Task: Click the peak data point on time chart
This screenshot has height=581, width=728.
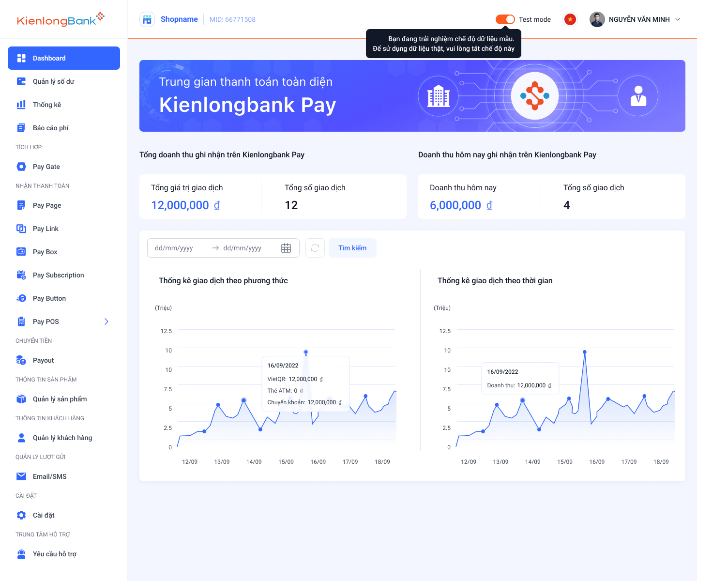Action: (x=585, y=352)
